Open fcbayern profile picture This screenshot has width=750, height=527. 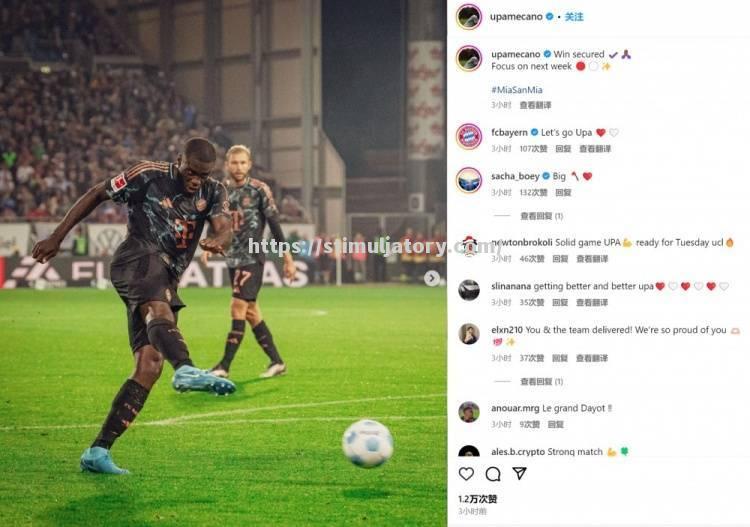pos(469,137)
